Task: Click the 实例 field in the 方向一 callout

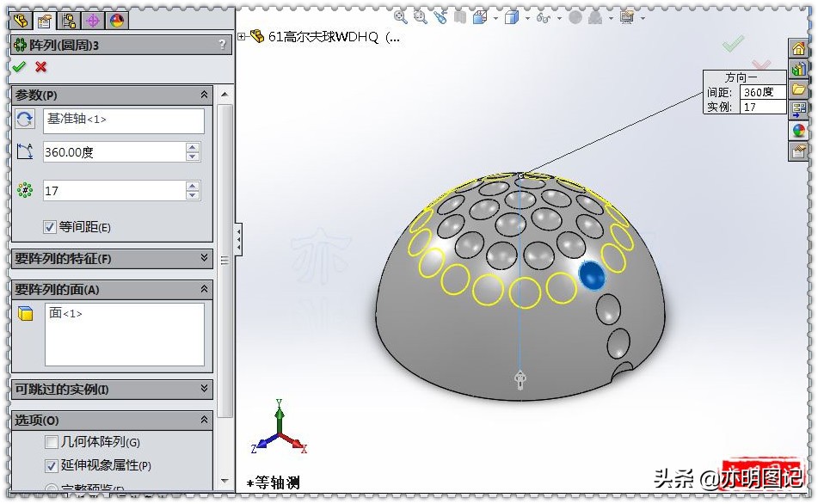Action: (x=764, y=107)
